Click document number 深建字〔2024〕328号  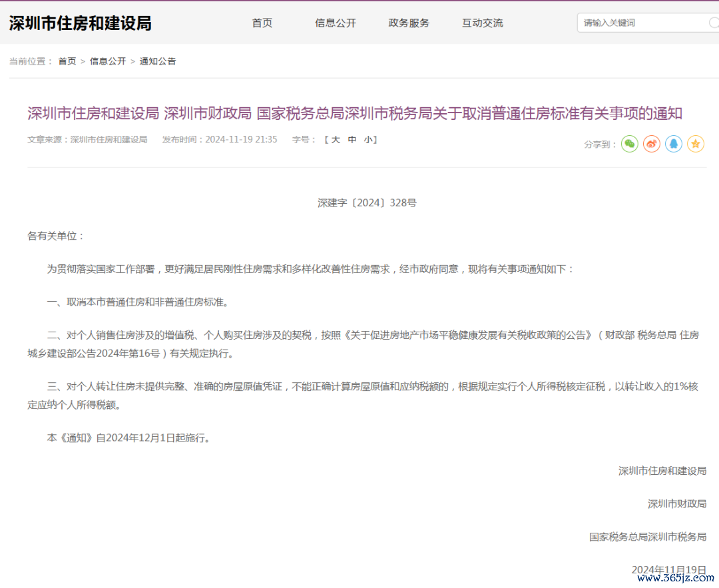click(x=367, y=202)
